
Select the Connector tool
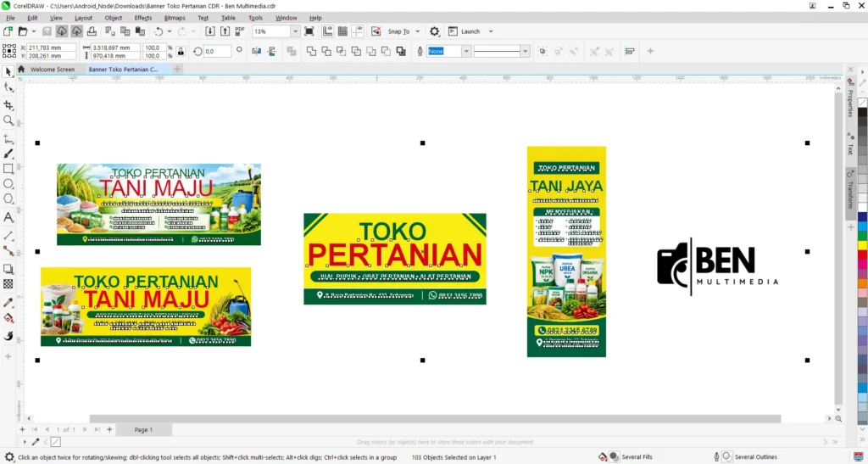coord(8,251)
